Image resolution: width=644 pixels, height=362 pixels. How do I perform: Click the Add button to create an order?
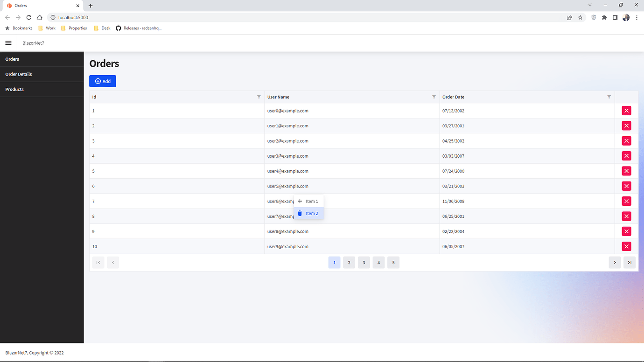click(x=102, y=81)
